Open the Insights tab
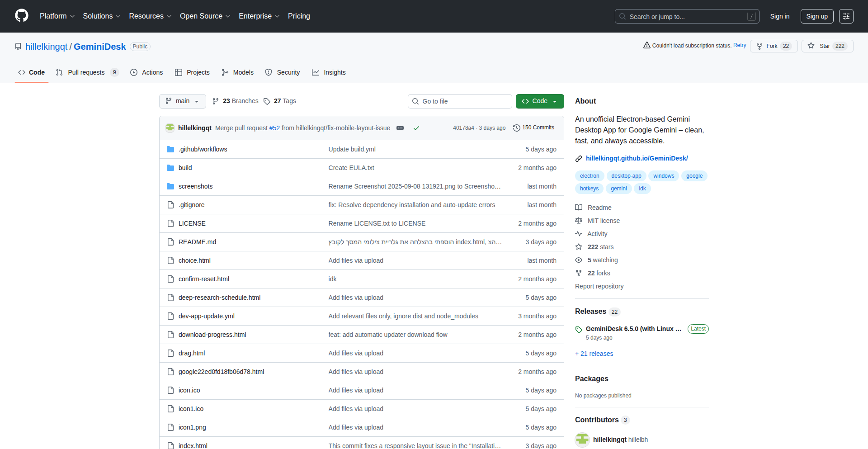The image size is (868, 449). click(329, 72)
